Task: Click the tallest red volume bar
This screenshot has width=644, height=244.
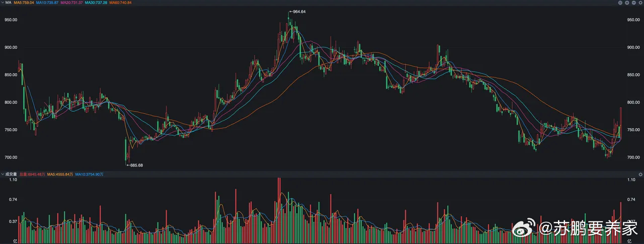Action: (279, 210)
